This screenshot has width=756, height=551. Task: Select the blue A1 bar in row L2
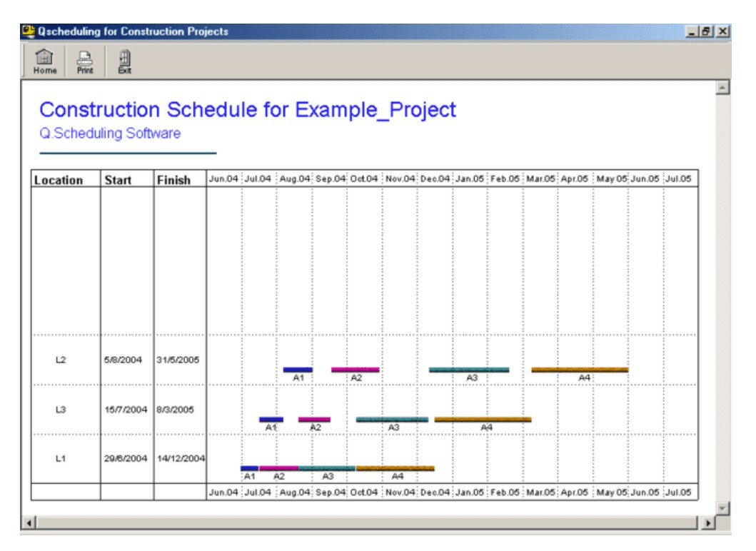[x=298, y=370]
